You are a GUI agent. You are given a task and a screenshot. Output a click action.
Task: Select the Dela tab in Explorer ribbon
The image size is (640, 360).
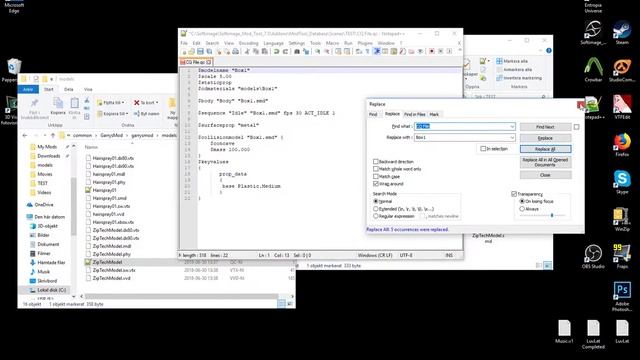69,89
